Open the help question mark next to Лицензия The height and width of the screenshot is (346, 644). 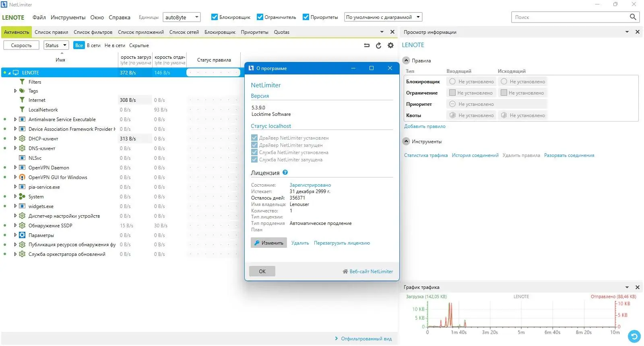285,172
